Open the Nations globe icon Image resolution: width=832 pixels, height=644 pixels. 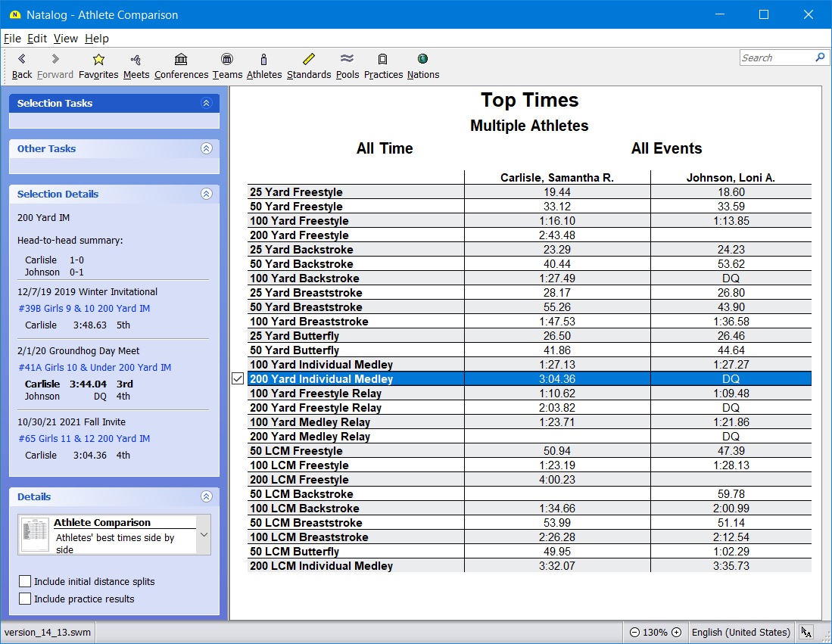pos(422,60)
